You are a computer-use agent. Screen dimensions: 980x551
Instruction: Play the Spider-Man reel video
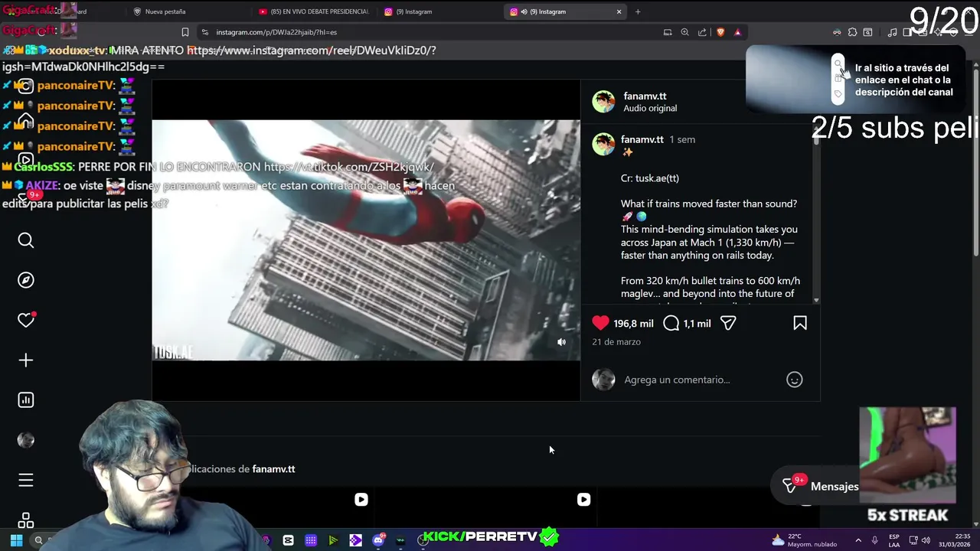click(x=366, y=240)
